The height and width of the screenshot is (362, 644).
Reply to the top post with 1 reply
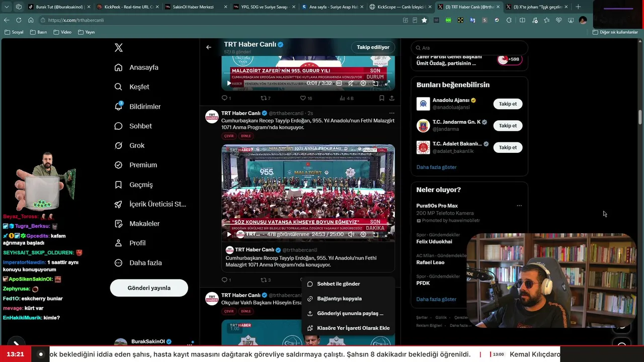pyautogui.click(x=226, y=98)
